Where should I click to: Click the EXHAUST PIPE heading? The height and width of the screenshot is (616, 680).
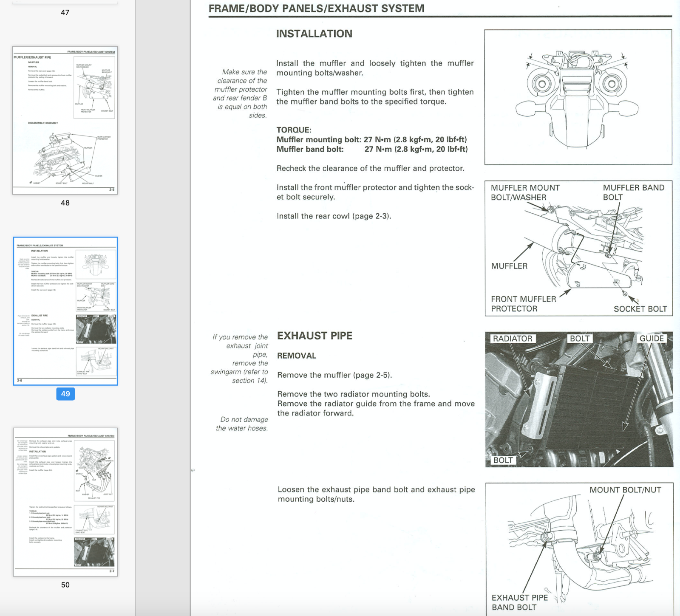pyautogui.click(x=314, y=336)
